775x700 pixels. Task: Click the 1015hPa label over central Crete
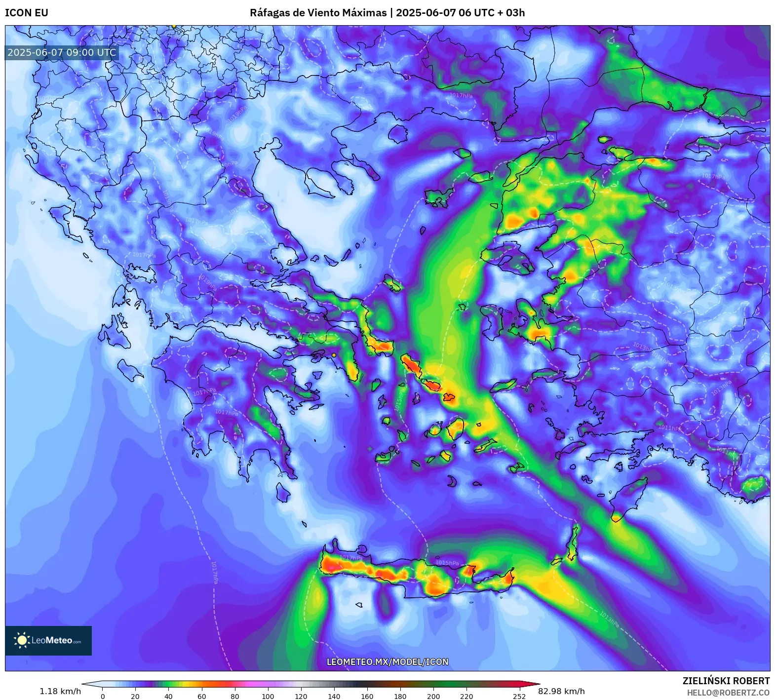(x=447, y=563)
